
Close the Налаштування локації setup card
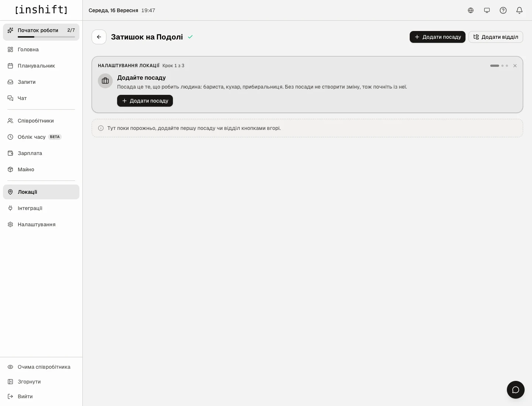coord(515,66)
